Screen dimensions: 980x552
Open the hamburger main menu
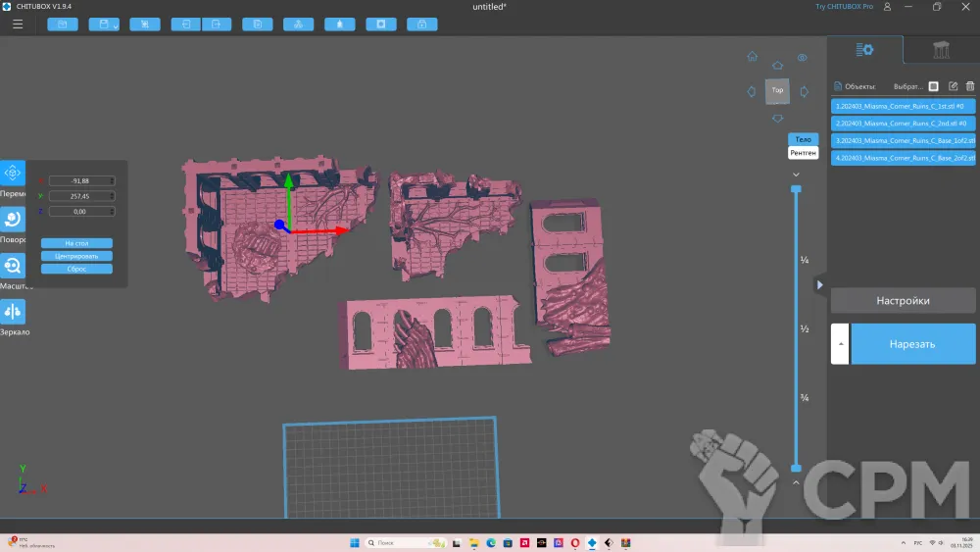click(18, 24)
